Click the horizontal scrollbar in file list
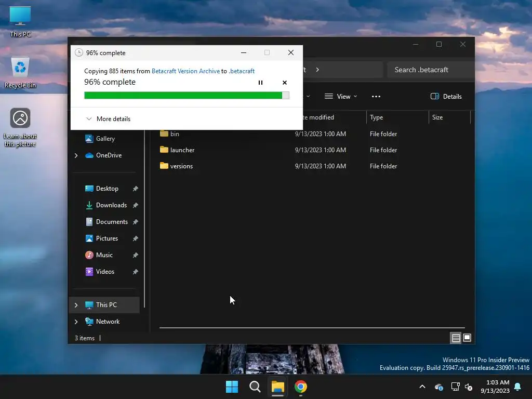Image resolution: width=532 pixels, height=399 pixels. (312, 328)
